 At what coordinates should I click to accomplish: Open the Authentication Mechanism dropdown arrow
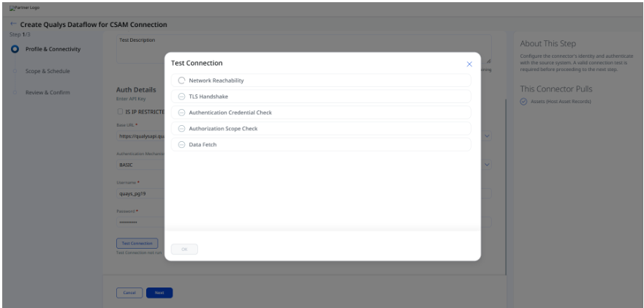[487, 165]
